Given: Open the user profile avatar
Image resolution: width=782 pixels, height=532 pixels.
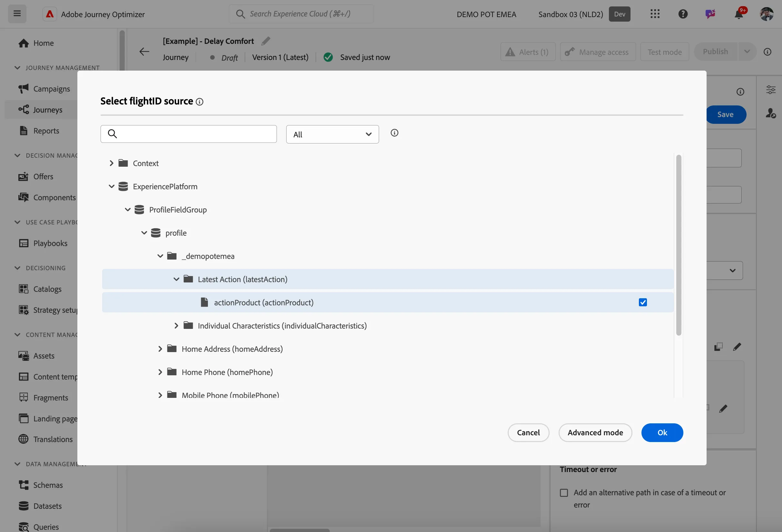Looking at the screenshot, I should tap(767, 14).
